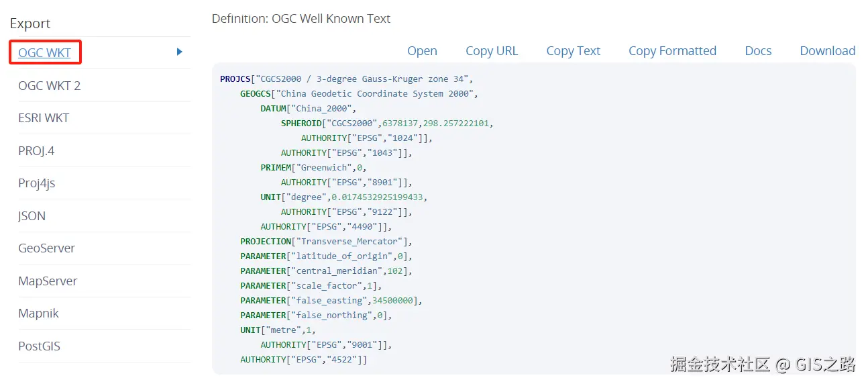
Task: Click the Export heading in the sidebar
Action: (x=30, y=23)
